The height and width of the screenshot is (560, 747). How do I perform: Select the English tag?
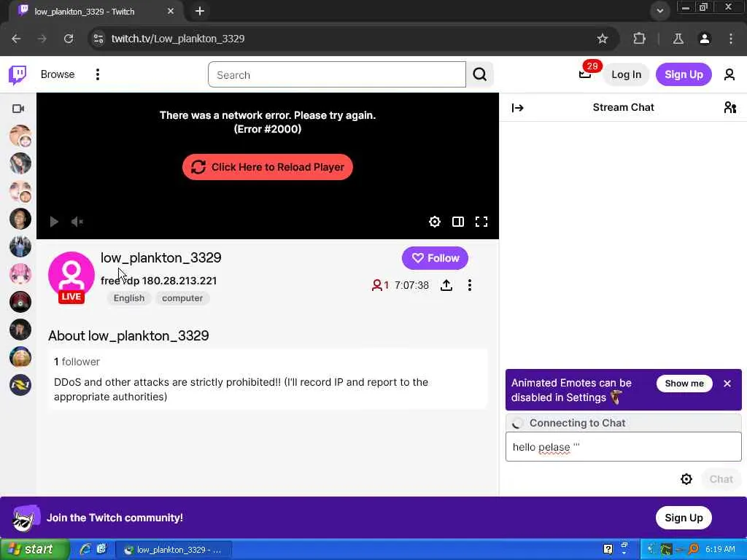click(x=128, y=298)
